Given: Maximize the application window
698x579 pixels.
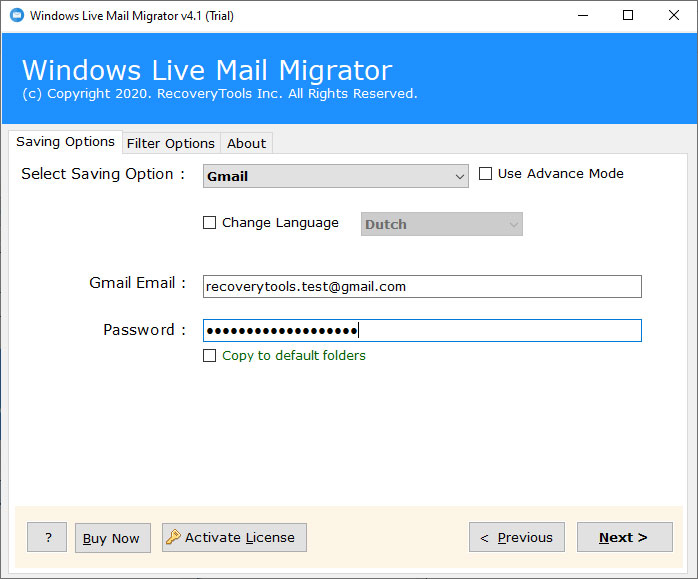Looking at the screenshot, I should tap(628, 16).
